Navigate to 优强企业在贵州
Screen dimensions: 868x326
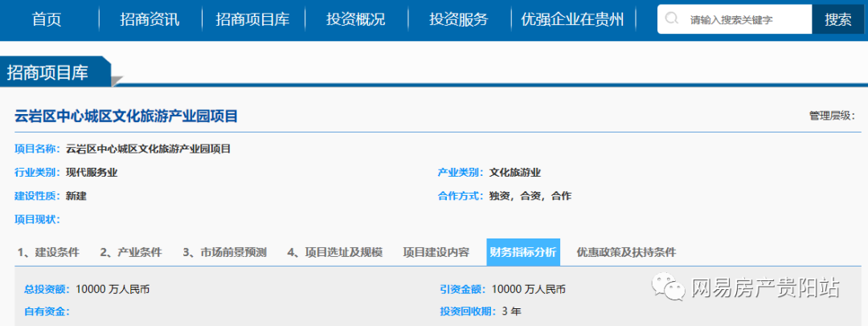pos(572,20)
